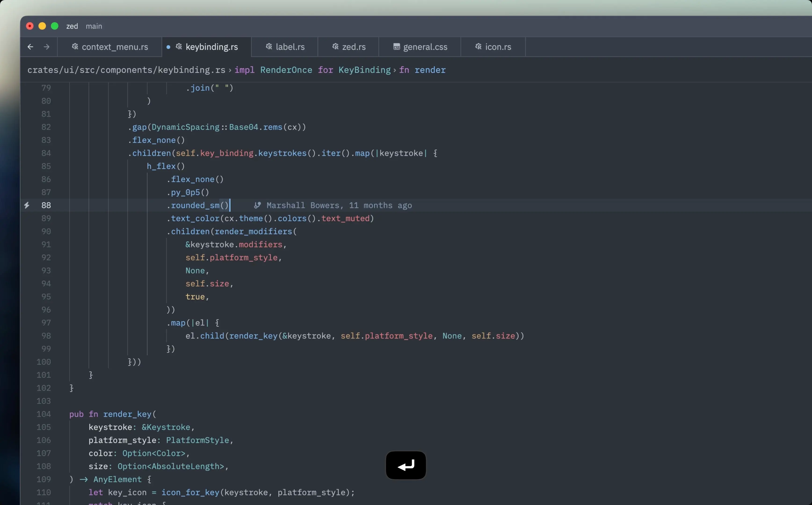The width and height of the screenshot is (812, 505).
Task: Navigate forward with the right arrow
Action: pyautogui.click(x=47, y=47)
